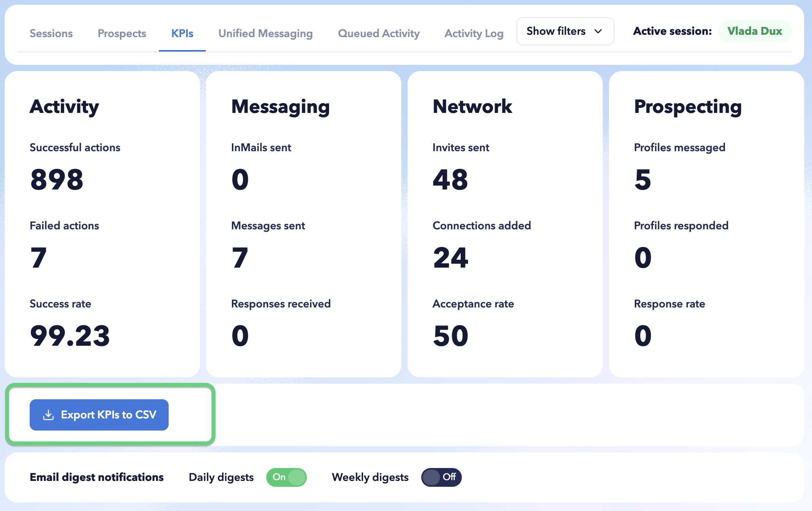Click the Network card heading
Viewport: 812px width, 511px height.
tap(472, 107)
